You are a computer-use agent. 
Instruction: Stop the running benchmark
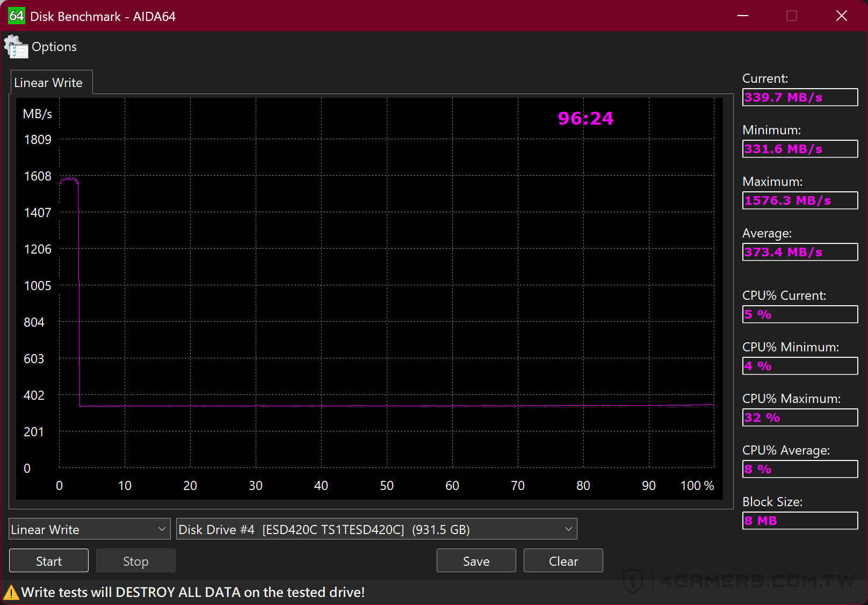(x=135, y=560)
